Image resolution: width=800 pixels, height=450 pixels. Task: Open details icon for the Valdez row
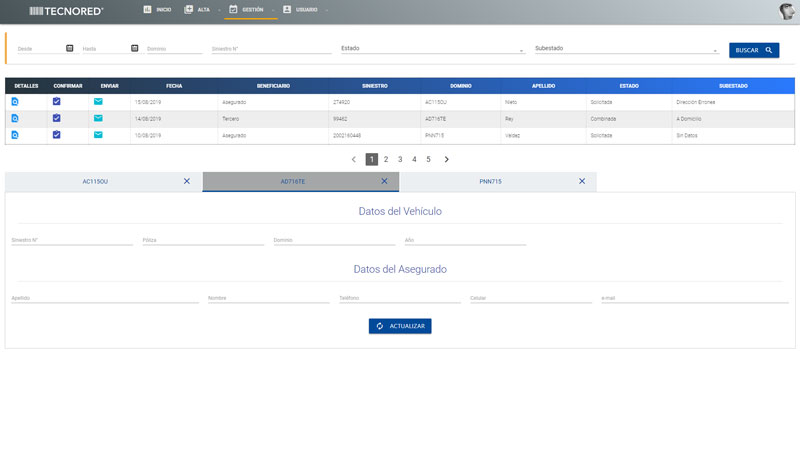point(15,134)
